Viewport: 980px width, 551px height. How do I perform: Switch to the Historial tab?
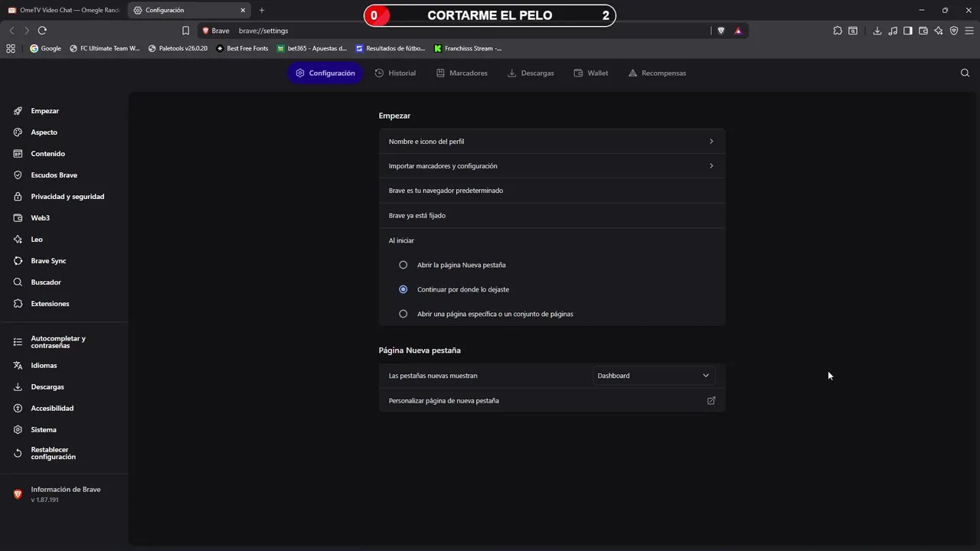point(395,73)
